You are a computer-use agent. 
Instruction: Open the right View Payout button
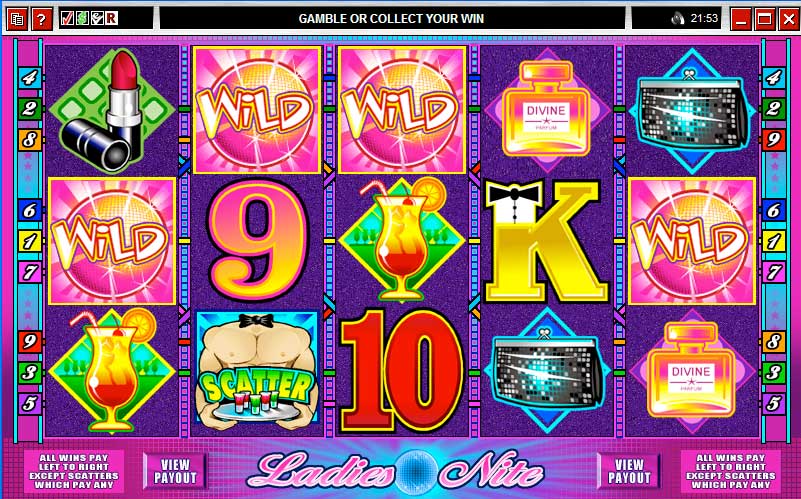click(629, 471)
